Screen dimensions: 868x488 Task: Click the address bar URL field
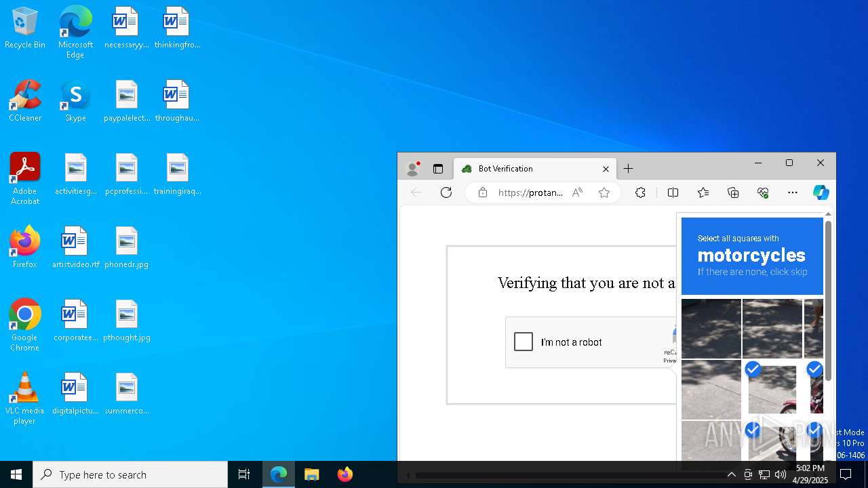530,192
